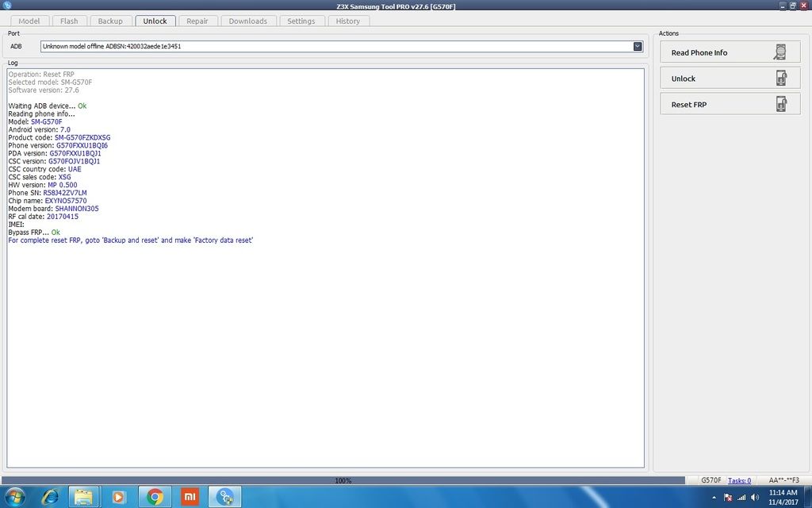Open the Flash tab
Viewport: 812px width, 508px height.
(x=69, y=21)
